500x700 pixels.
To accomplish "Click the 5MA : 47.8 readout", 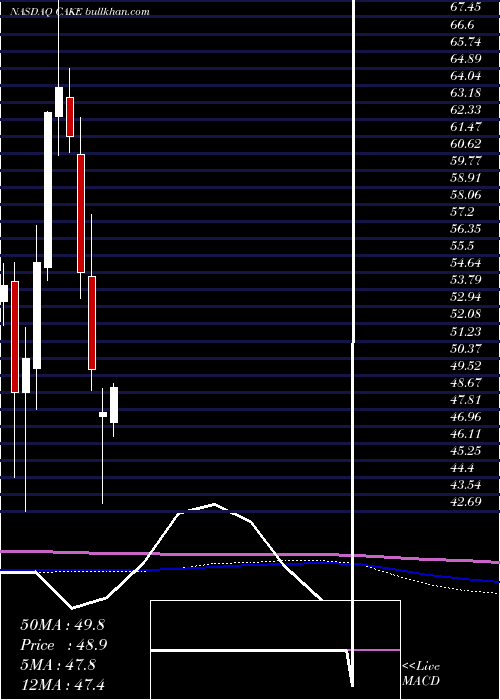I will point(58,664).
